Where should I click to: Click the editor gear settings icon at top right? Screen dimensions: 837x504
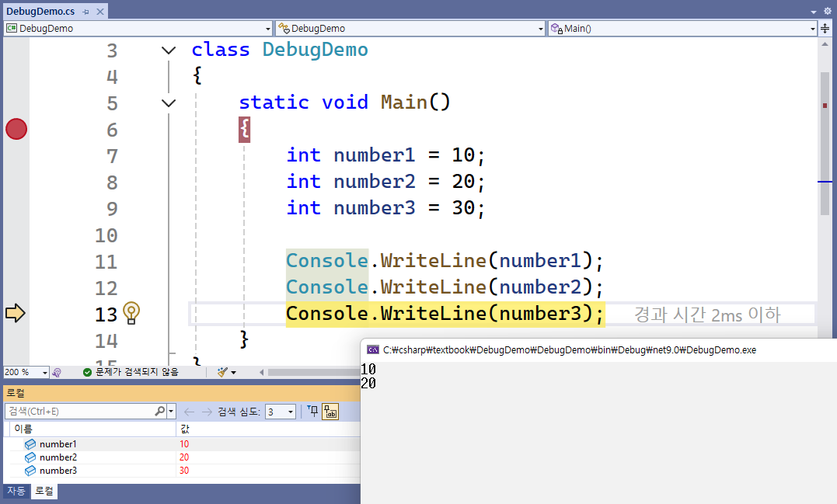pos(827,12)
